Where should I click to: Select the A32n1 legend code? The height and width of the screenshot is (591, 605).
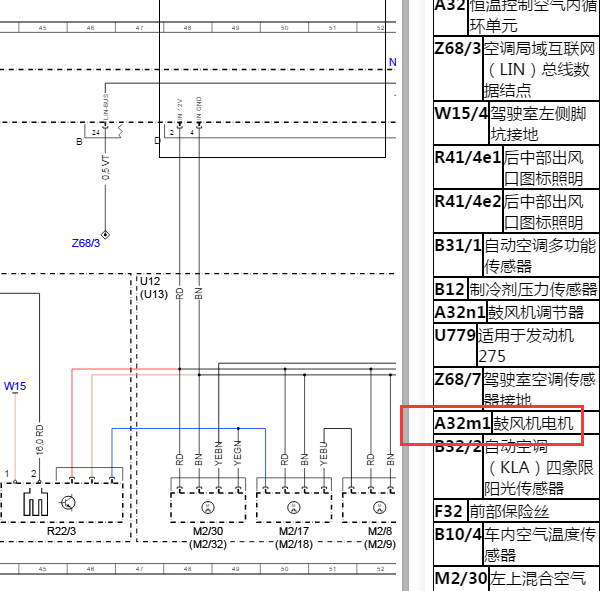(x=460, y=312)
